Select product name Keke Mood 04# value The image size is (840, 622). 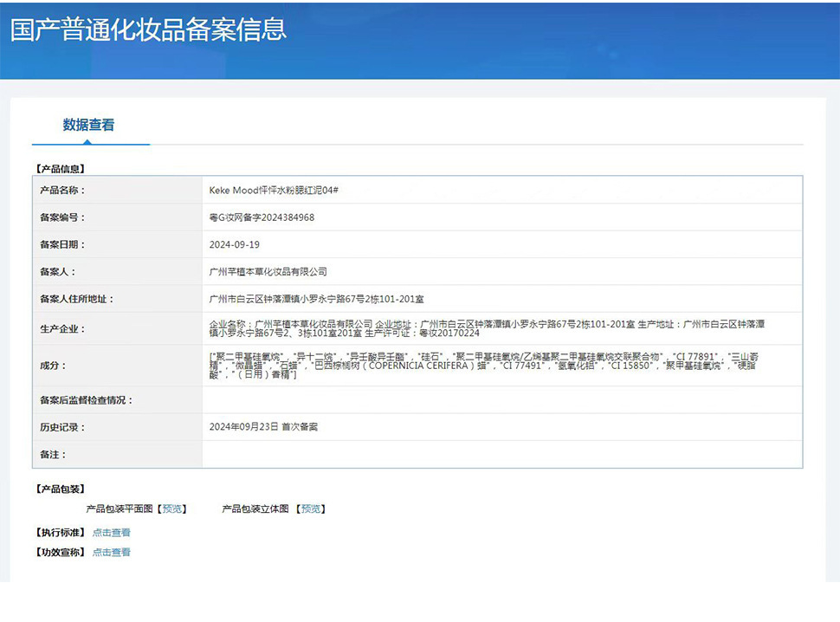point(274,191)
